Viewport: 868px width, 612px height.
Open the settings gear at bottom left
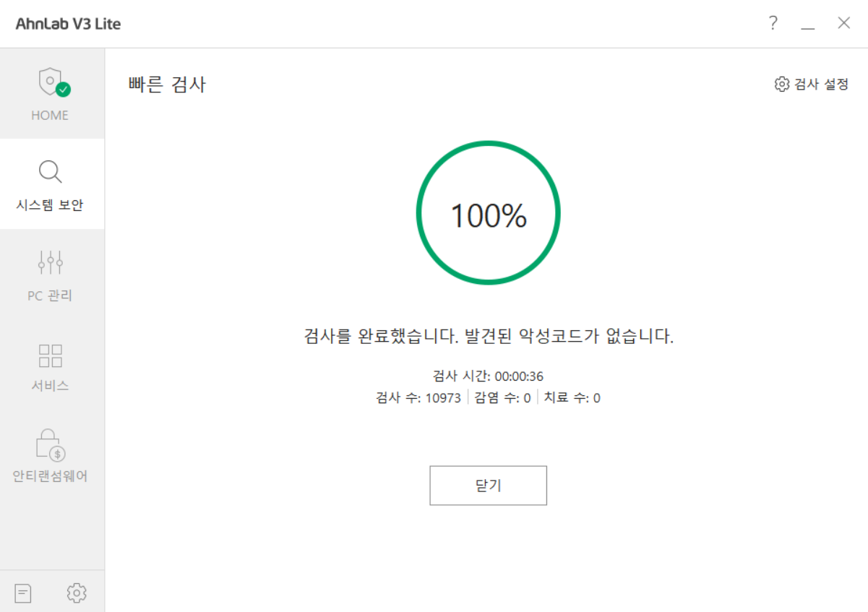click(x=76, y=592)
